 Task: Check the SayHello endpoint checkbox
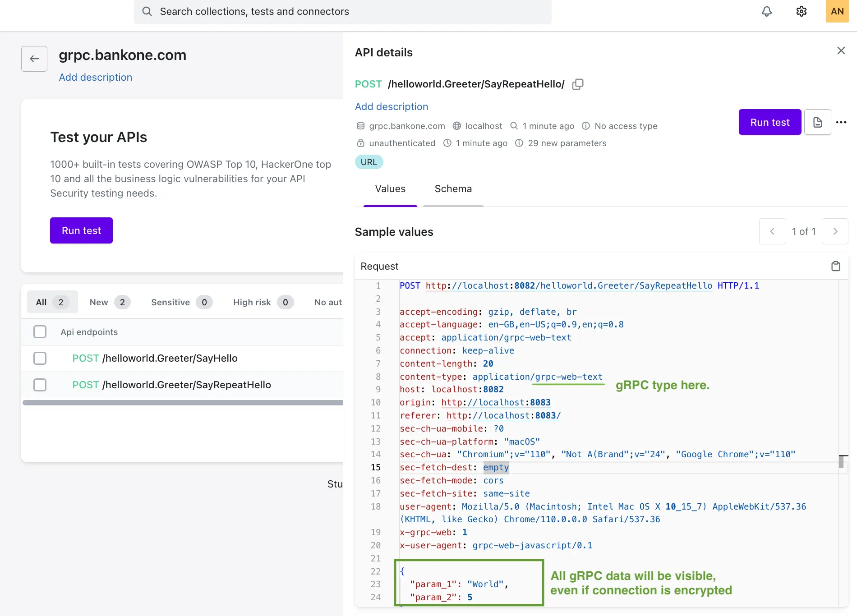[x=40, y=359]
